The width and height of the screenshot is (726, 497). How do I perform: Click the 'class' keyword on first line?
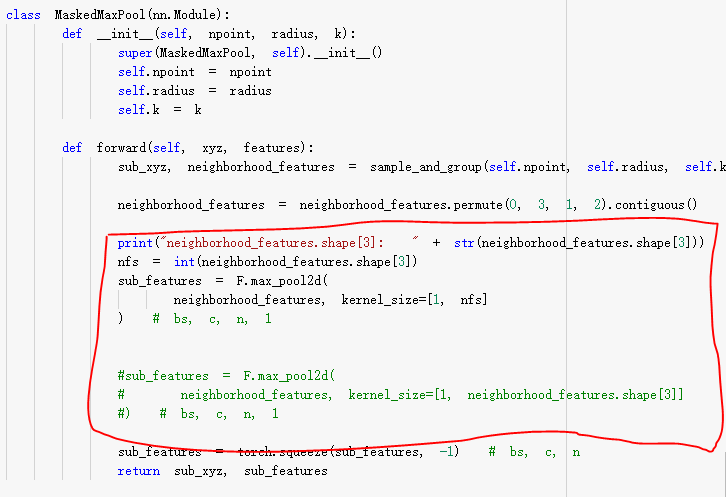tap(23, 15)
